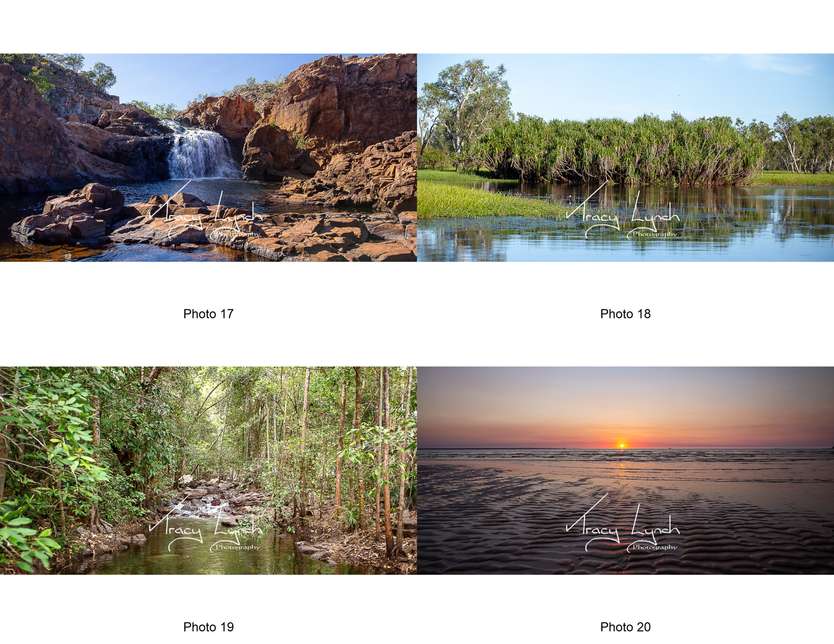The height and width of the screenshot is (644, 834).
Task: Click the pandanus thicket in the wetland photo
Action: pyautogui.click(x=619, y=151)
